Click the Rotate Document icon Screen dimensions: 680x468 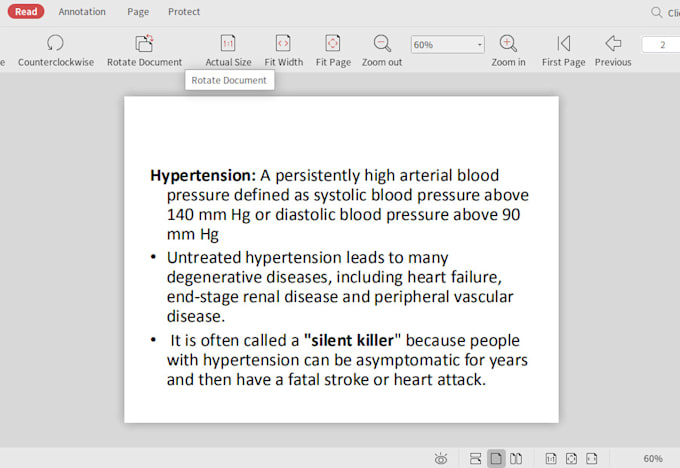point(144,43)
